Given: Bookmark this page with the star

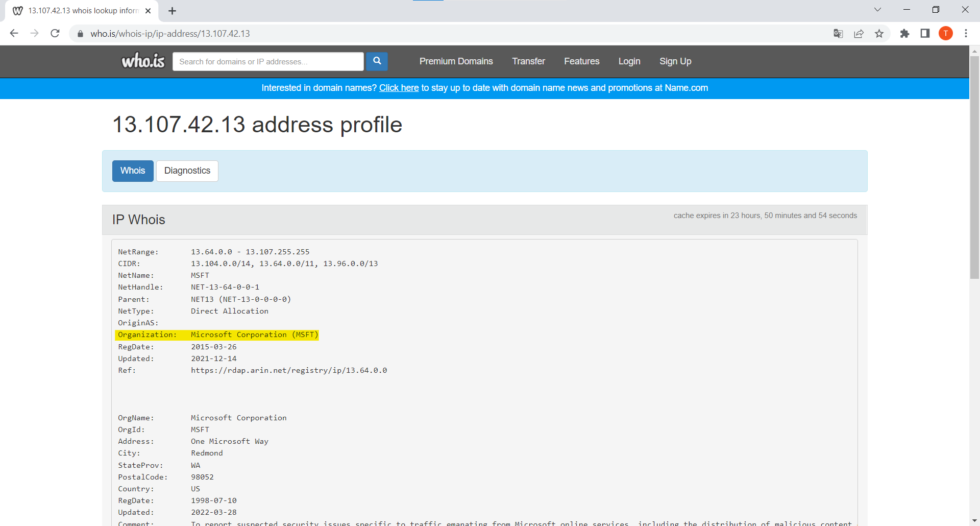Looking at the screenshot, I should [879, 34].
